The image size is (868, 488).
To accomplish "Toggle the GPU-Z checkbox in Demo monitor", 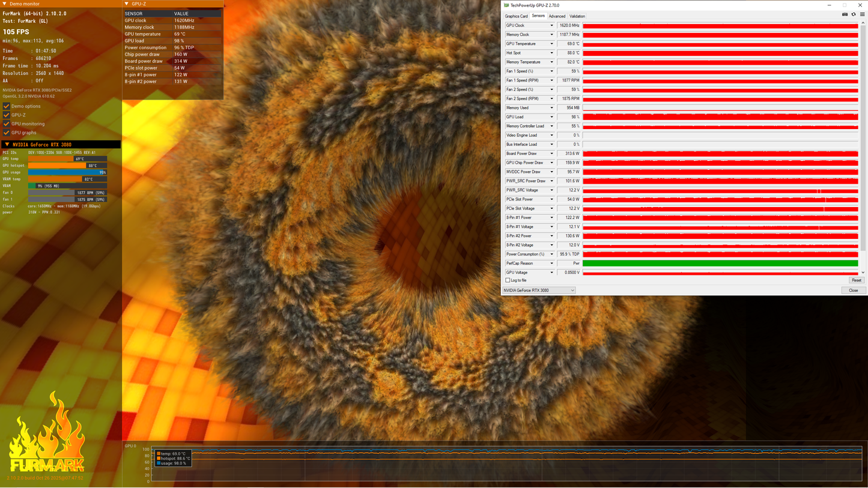I will tap(7, 115).
